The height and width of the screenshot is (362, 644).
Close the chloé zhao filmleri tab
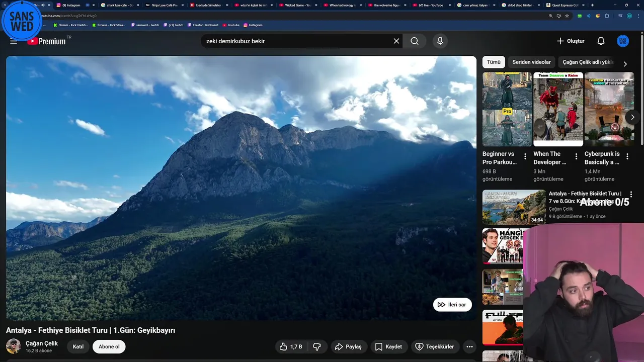tap(540, 5)
